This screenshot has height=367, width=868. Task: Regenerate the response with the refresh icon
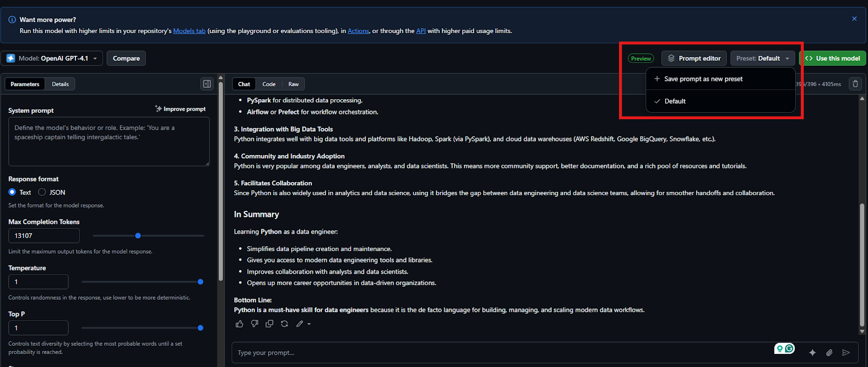pos(284,324)
